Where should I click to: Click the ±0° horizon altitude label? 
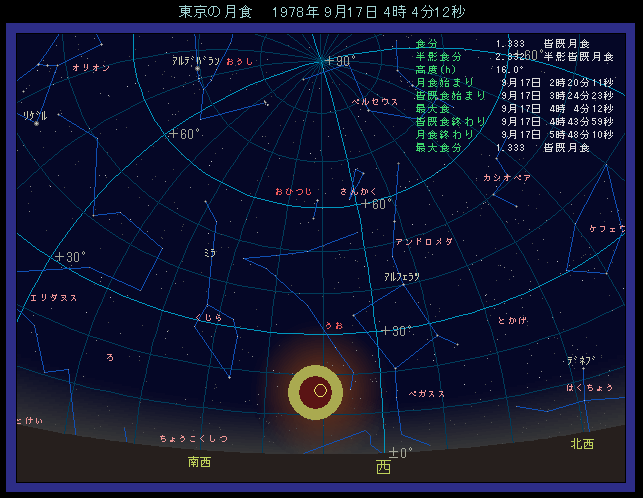pyautogui.click(x=400, y=452)
